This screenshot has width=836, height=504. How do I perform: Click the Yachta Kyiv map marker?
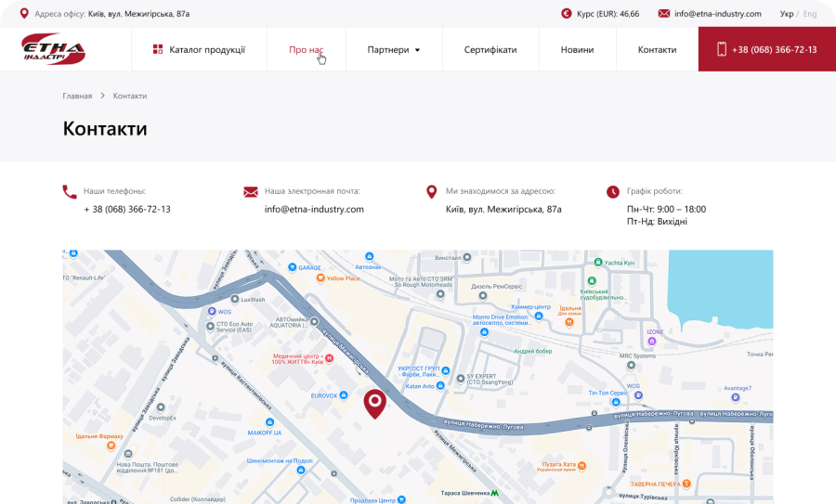pyautogui.click(x=598, y=262)
